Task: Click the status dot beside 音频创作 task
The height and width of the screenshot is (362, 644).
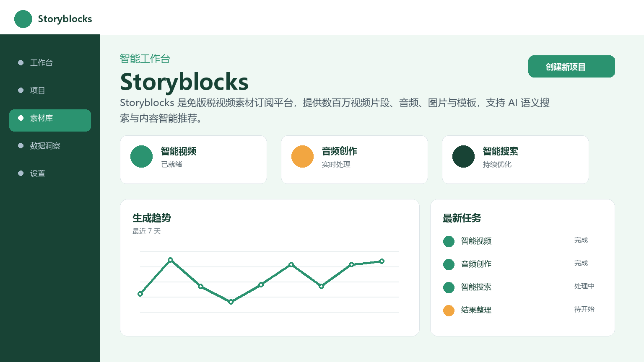Action: click(449, 264)
